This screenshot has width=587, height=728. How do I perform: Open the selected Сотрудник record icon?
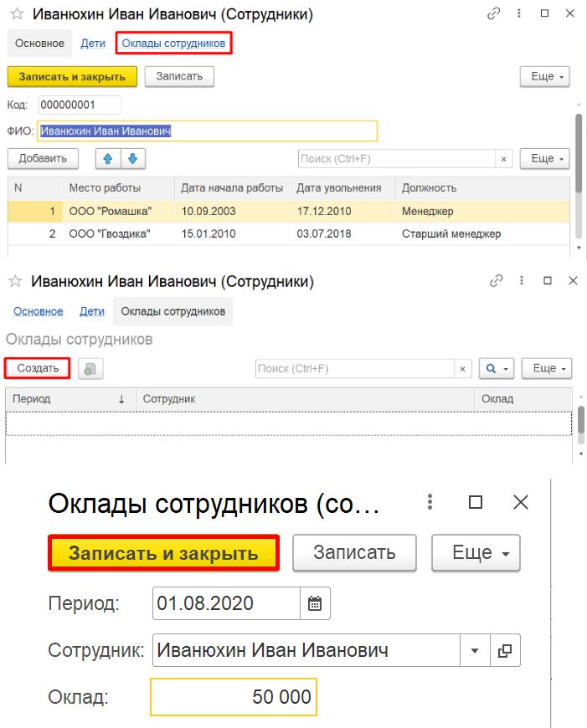click(x=505, y=650)
